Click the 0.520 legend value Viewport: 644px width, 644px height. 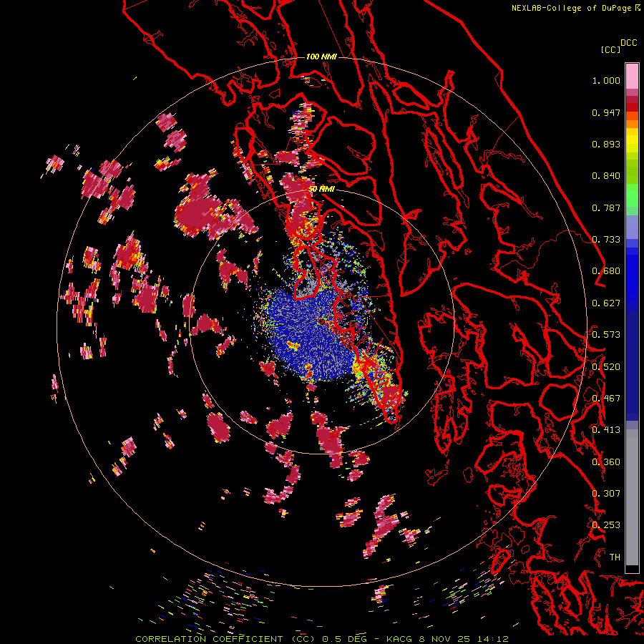click(606, 367)
